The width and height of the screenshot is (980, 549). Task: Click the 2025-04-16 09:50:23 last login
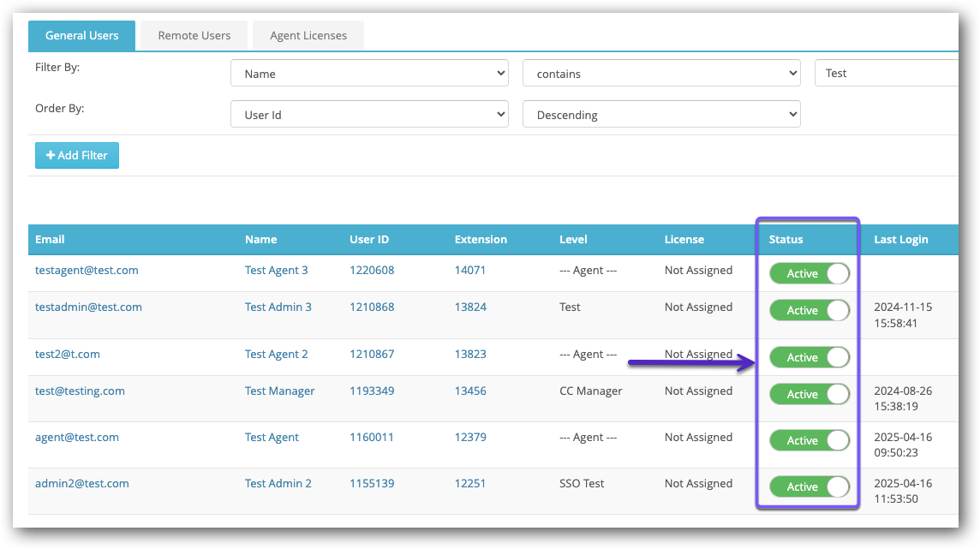click(x=903, y=445)
